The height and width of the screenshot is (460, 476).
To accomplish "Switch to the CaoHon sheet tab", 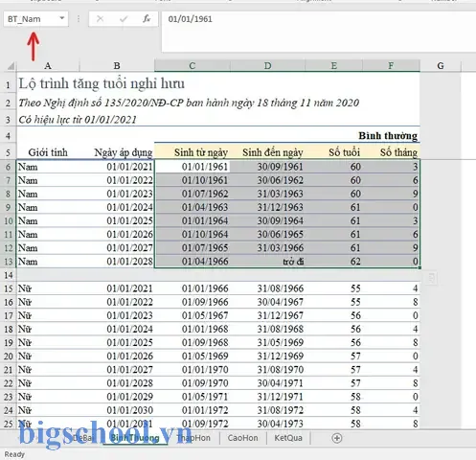I will click(242, 438).
